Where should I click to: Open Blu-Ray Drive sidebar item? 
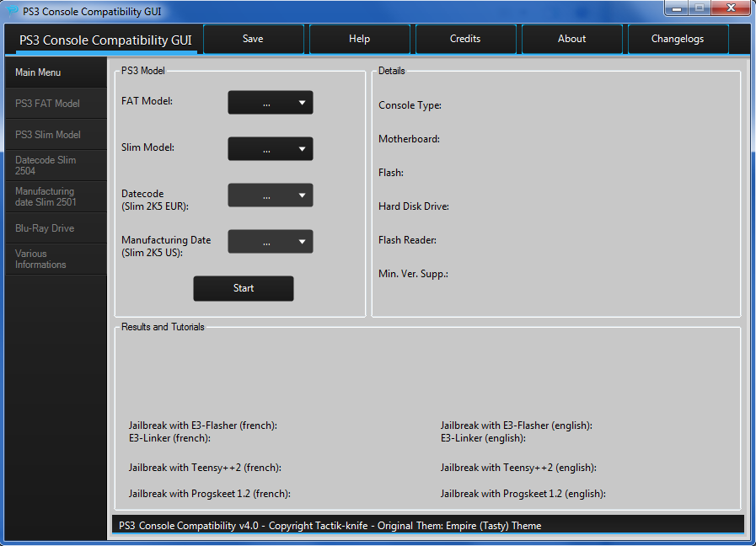[x=56, y=228]
